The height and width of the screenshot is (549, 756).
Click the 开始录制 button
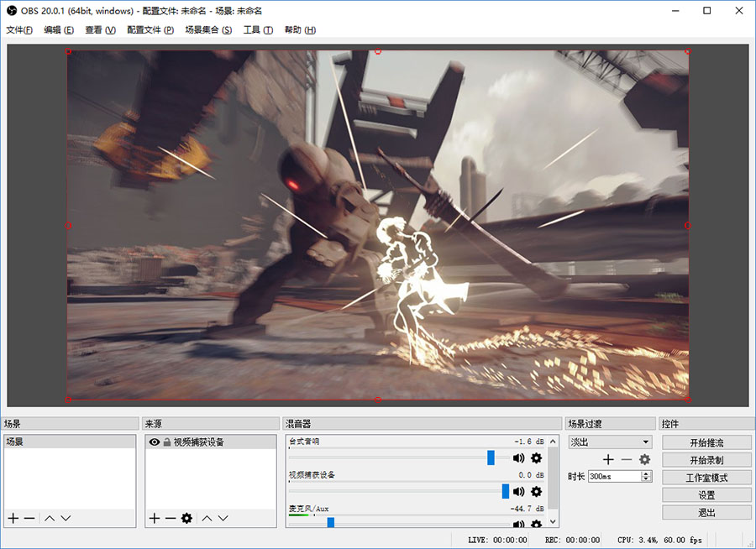(706, 460)
